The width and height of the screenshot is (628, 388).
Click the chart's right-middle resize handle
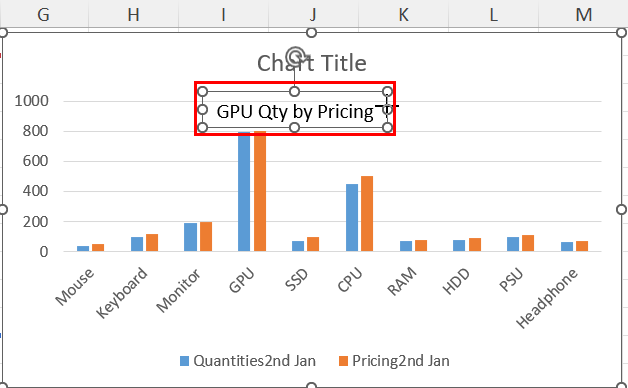coord(621,209)
